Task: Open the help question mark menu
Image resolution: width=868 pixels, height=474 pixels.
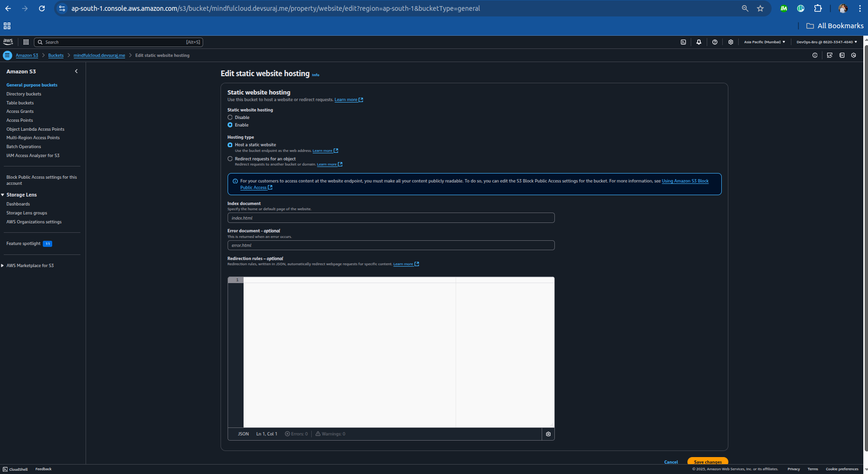Action: coord(715,42)
